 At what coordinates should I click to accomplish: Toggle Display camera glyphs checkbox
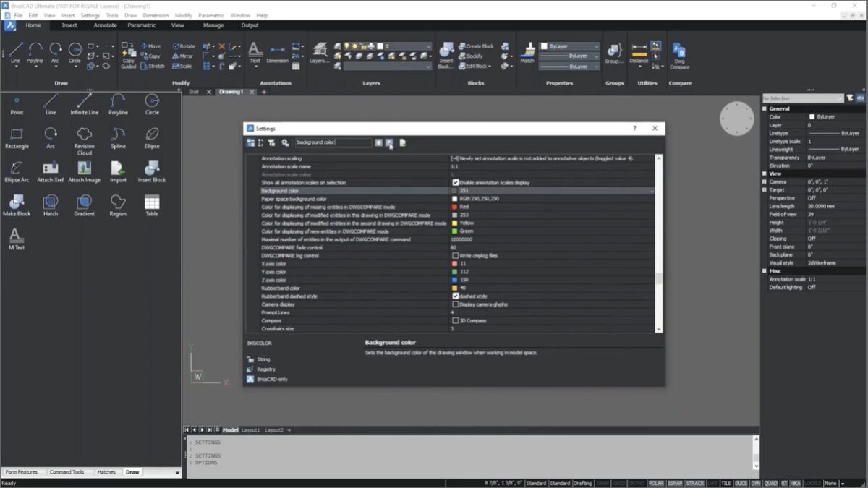coord(456,304)
